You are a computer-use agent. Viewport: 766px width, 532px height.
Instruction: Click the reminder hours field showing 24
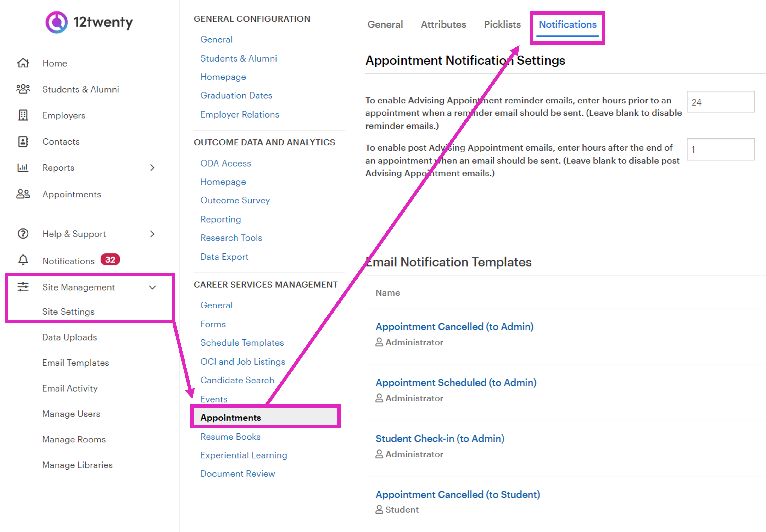click(x=721, y=102)
